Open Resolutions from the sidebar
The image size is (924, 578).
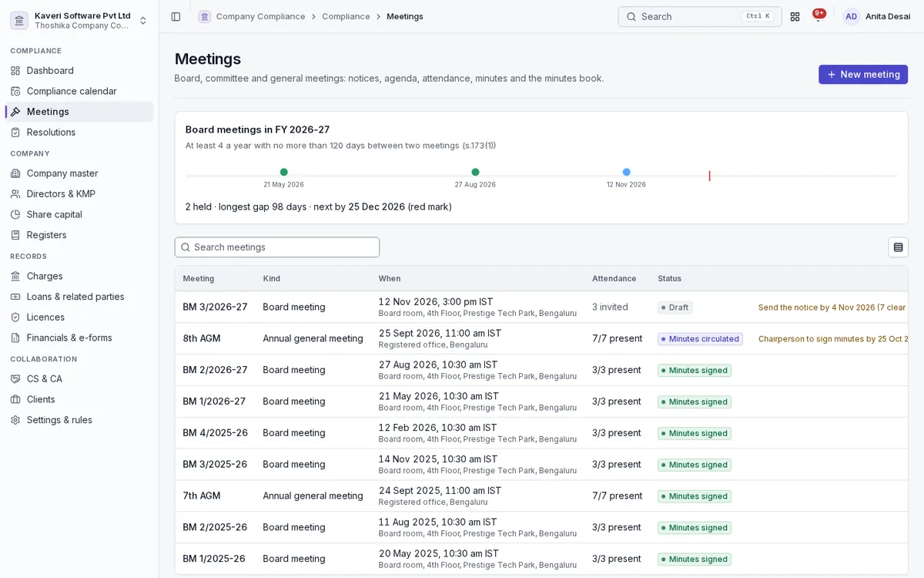coord(79,132)
